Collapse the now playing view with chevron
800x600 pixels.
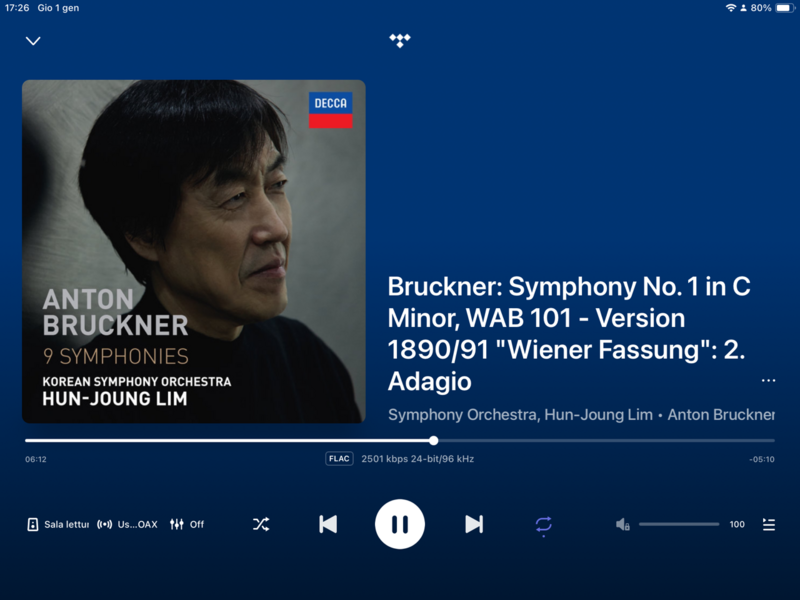[33, 41]
